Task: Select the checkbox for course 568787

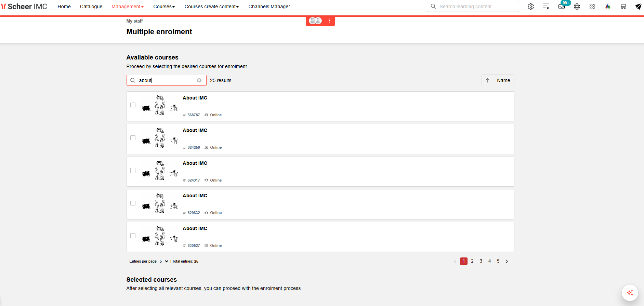Action: [133, 105]
